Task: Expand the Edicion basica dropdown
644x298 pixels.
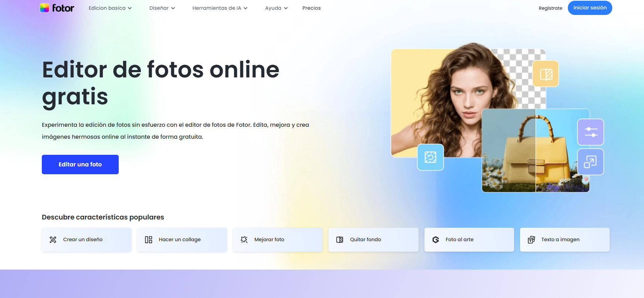Action: point(110,8)
